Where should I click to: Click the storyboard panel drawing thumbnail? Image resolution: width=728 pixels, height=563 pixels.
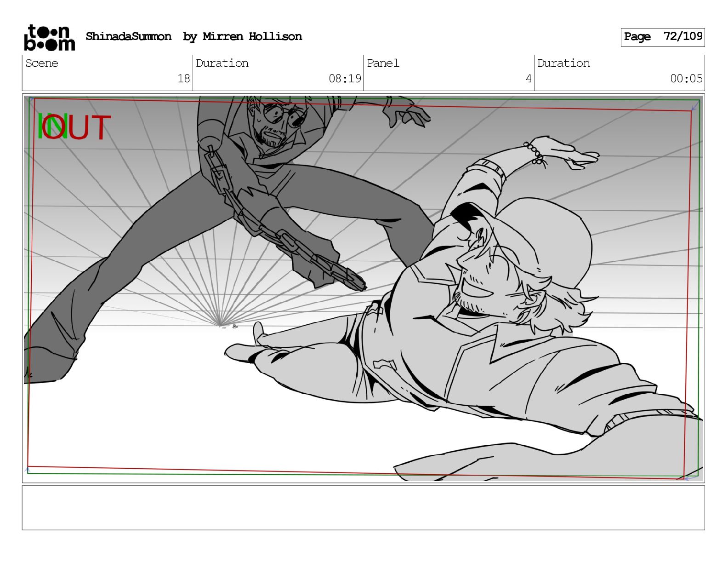pos(363,288)
